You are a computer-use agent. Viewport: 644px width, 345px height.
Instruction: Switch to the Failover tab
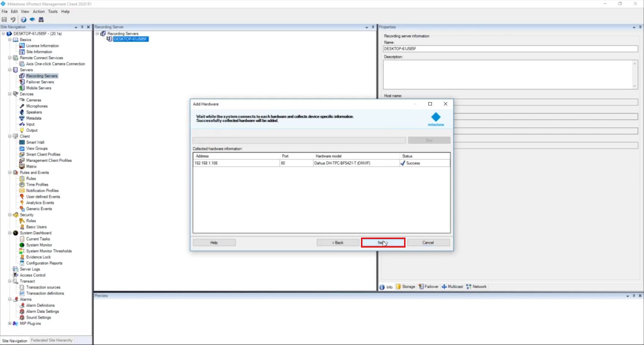[429, 287]
